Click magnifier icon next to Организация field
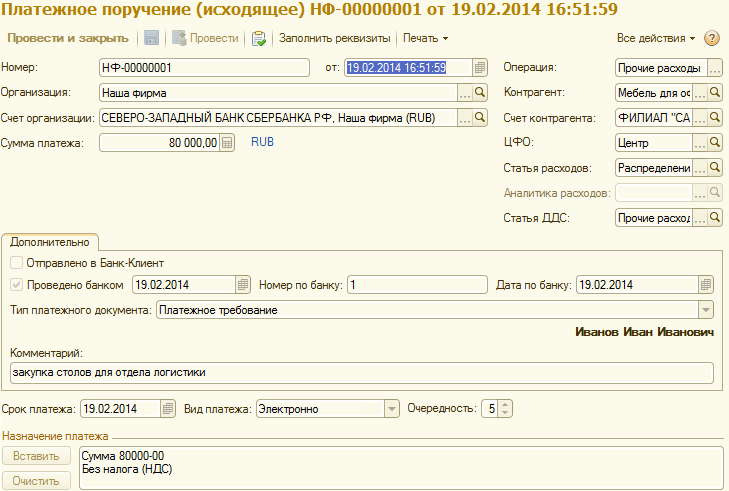Viewport: 729px width, 491px height. point(479,93)
